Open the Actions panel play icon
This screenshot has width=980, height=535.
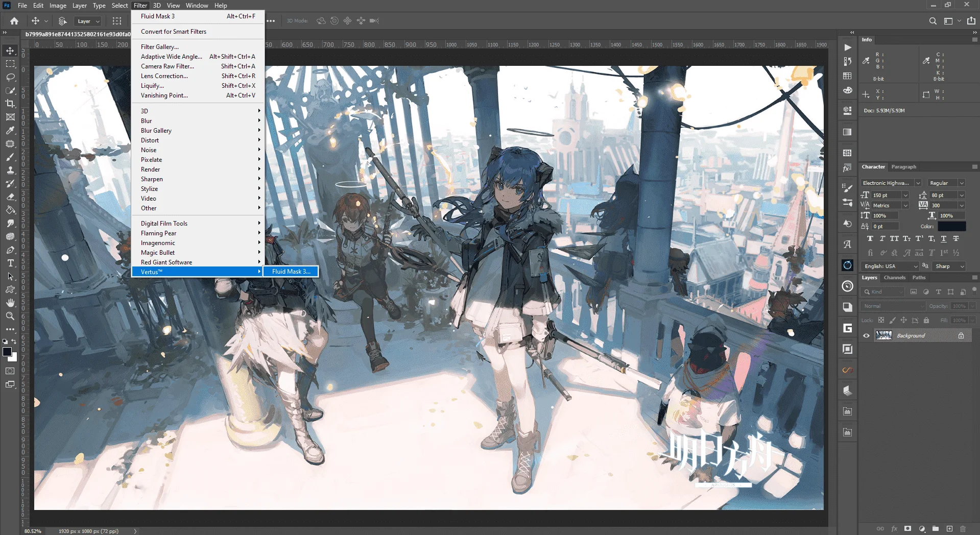click(848, 47)
